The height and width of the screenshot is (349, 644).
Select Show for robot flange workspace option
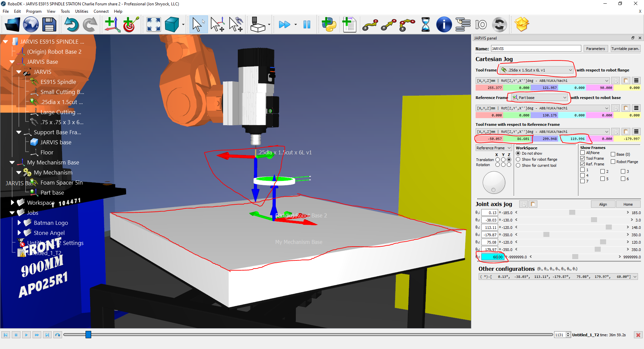(518, 159)
